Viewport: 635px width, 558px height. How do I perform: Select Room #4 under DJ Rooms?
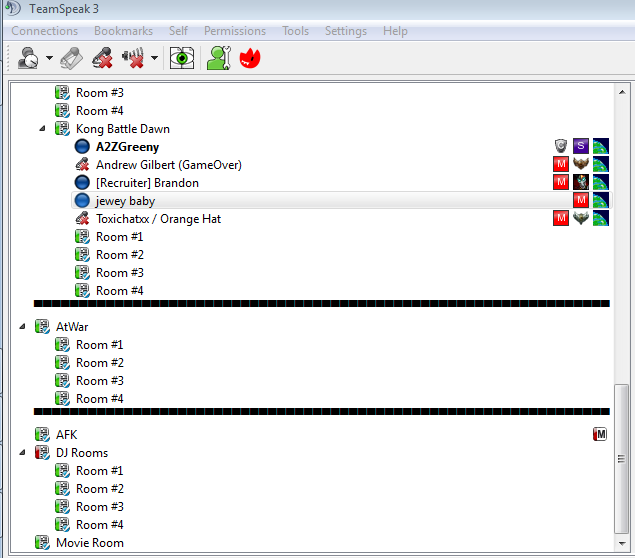[99, 524]
